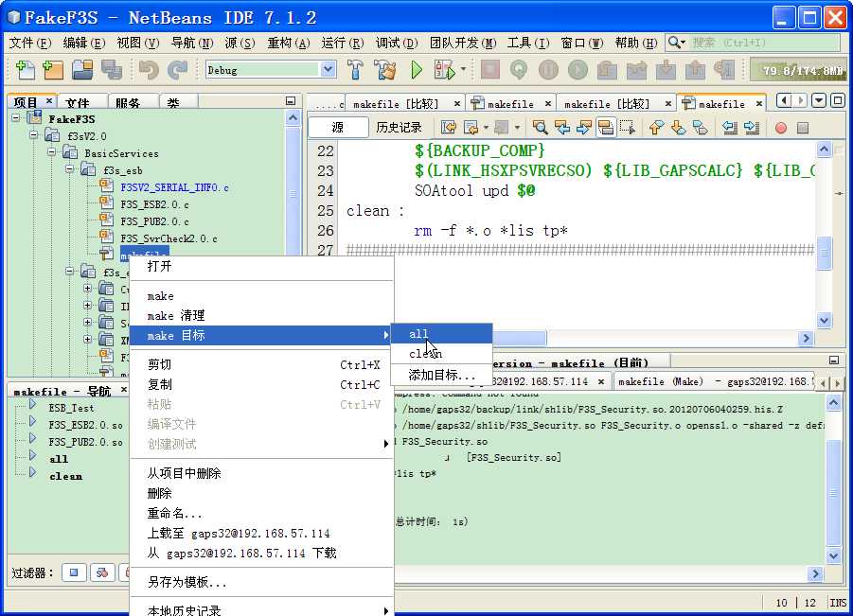The width and height of the screenshot is (853, 616).
Task: Choose 复制 in context menu
Action: click(x=261, y=384)
